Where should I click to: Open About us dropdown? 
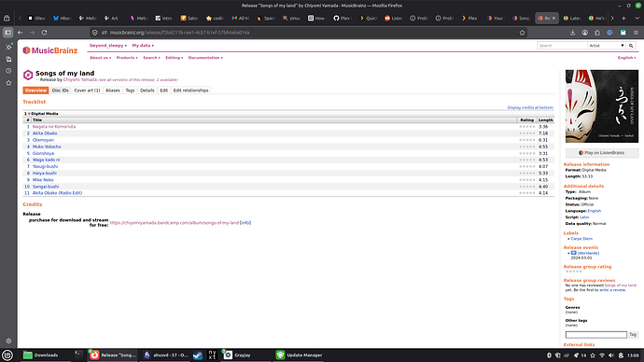(x=100, y=58)
